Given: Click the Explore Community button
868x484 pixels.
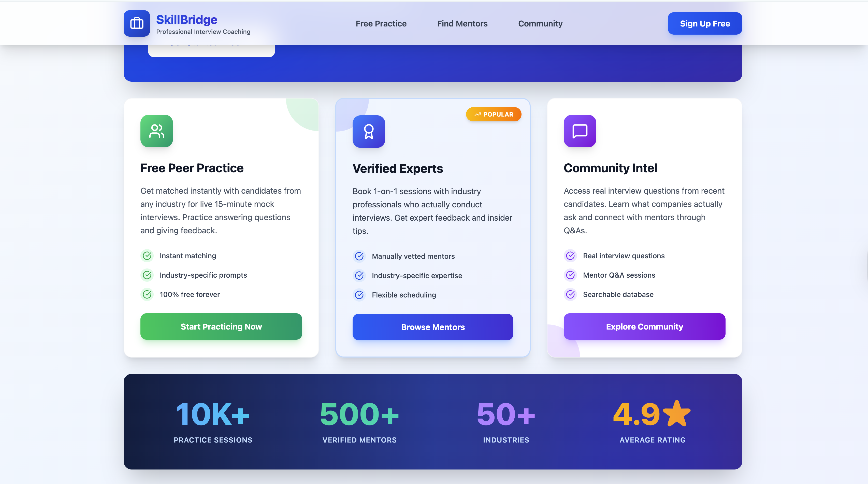Looking at the screenshot, I should coord(644,326).
